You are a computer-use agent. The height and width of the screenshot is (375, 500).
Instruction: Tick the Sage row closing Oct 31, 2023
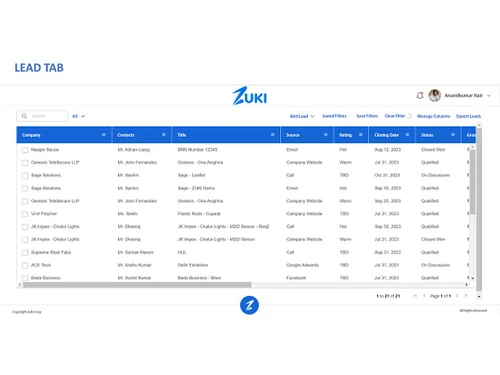(x=25, y=176)
